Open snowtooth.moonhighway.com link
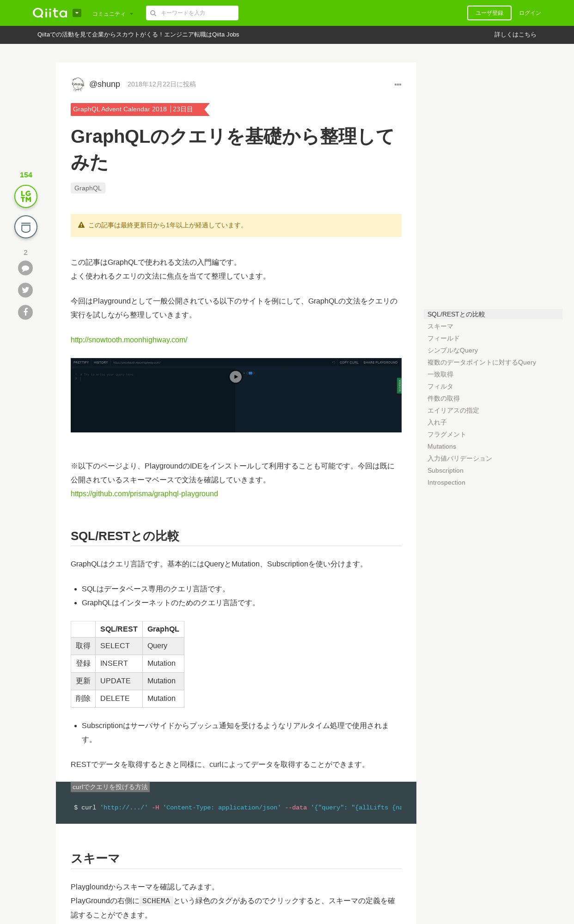 [129, 340]
